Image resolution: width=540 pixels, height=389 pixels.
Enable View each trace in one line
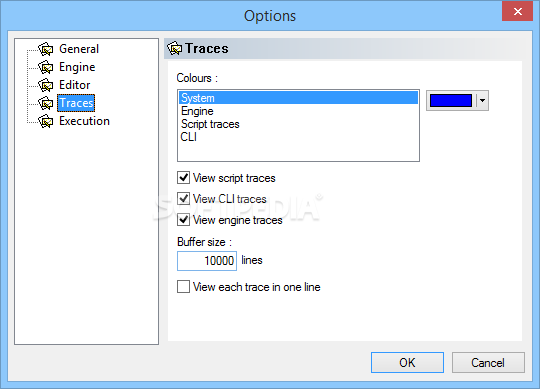(x=183, y=286)
